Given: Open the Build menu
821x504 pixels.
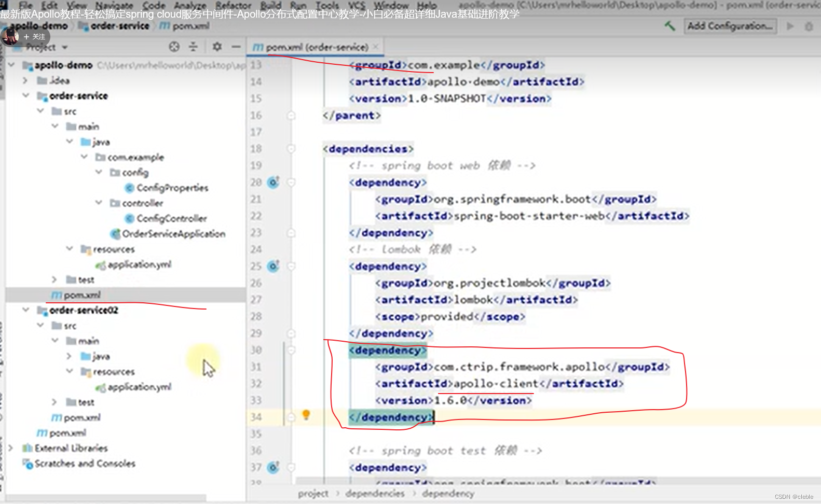Looking at the screenshot, I should pos(270,5).
